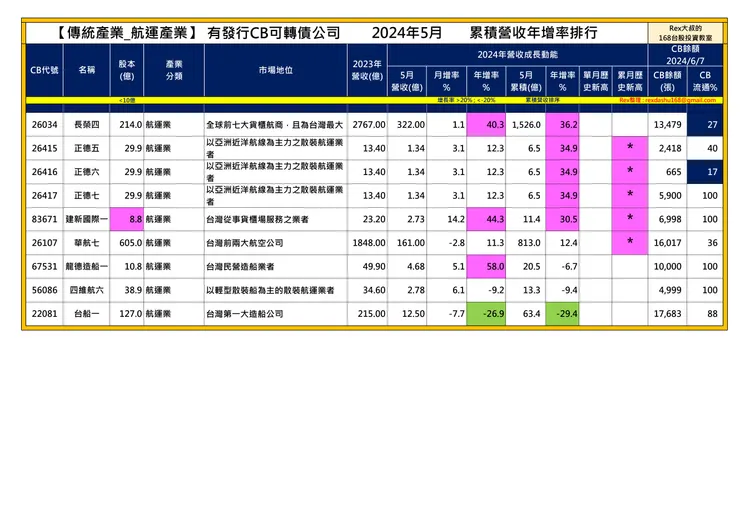Select CB code 26107
Viewport: 740px width, 523px height.
point(44,243)
